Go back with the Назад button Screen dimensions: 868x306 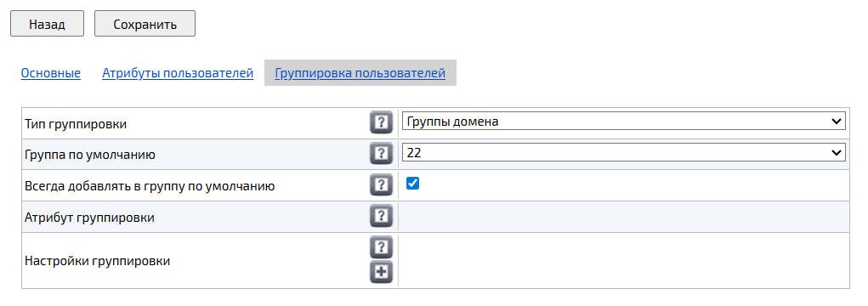(x=47, y=25)
